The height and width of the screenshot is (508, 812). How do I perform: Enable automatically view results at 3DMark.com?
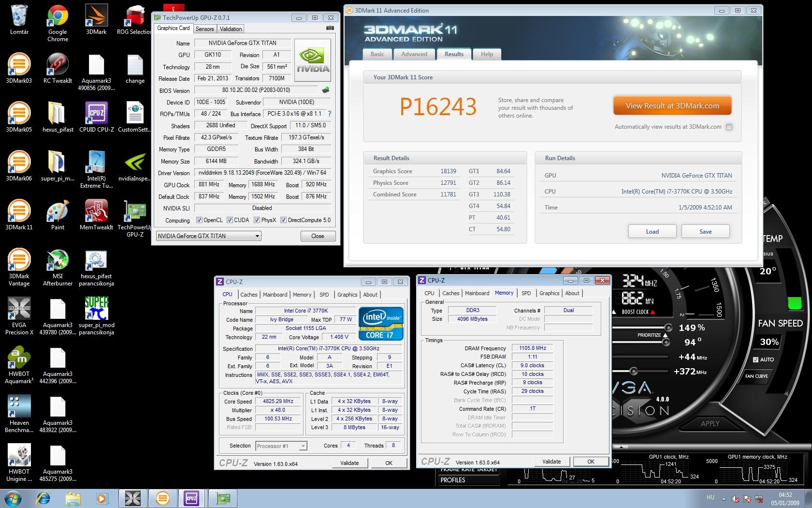tap(729, 127)
